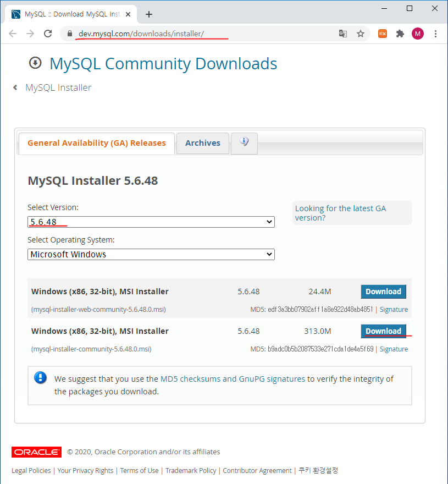Select the General Availability (GA) Releases tab

click(97, 143)
